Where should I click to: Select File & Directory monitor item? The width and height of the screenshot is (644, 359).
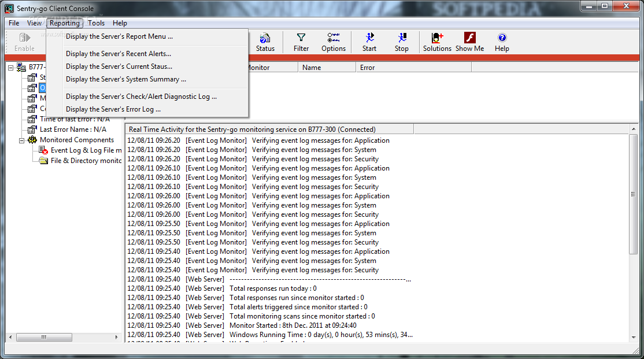[86, 161]
